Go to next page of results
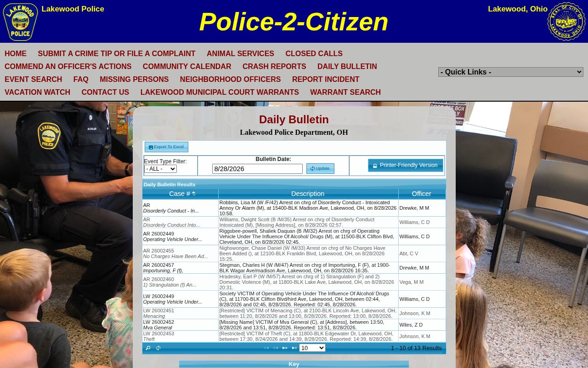 point(285,348)
